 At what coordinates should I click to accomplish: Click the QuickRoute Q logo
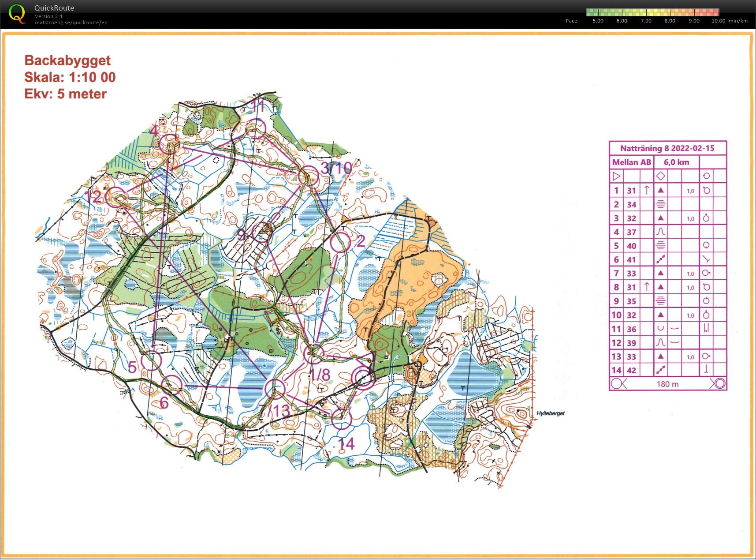click(17, 13)
